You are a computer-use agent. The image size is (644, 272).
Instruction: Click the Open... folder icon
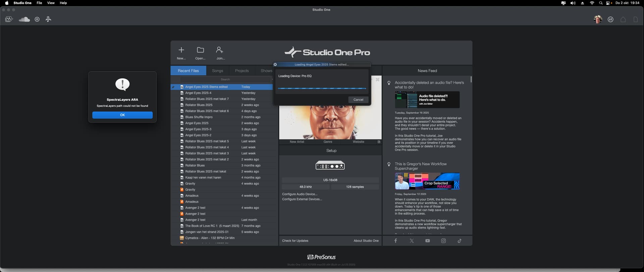point(200,50)
